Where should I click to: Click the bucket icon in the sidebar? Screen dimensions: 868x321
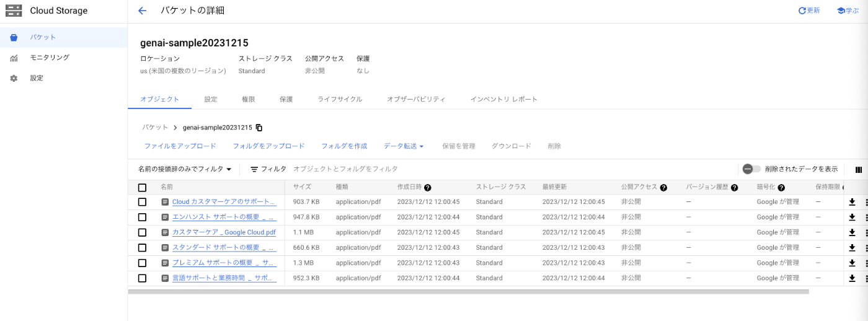point(14,38)
